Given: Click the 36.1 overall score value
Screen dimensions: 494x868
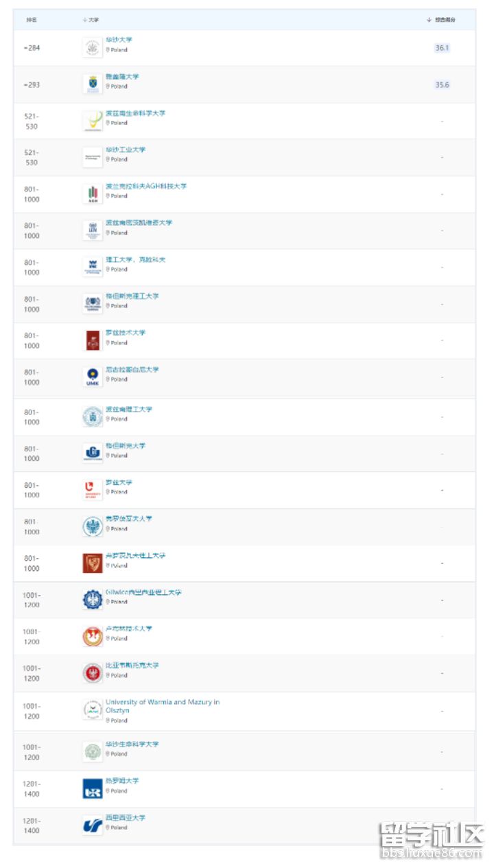Looking at the screenshot, I should [442, 48].
